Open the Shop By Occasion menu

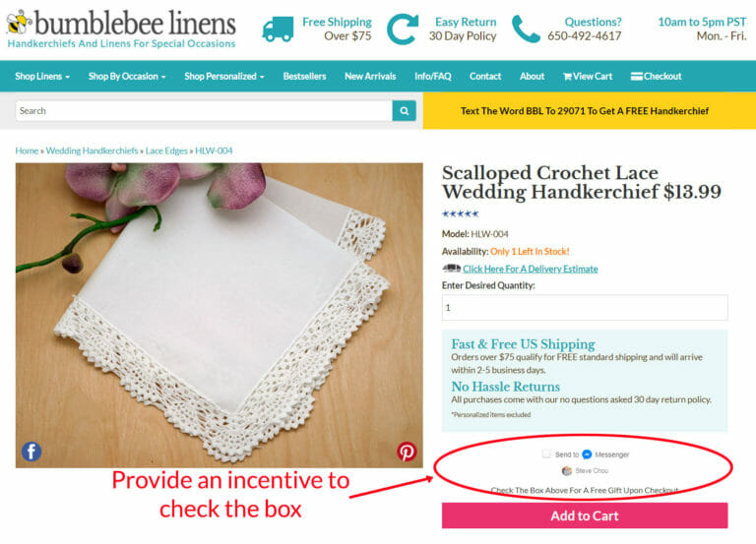click(x=127, y=76)
